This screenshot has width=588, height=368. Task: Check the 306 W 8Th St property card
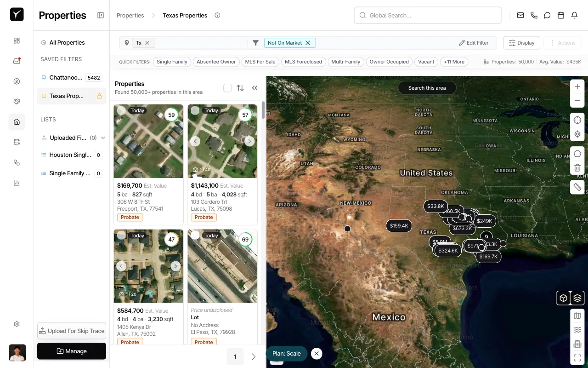(121, 110)
